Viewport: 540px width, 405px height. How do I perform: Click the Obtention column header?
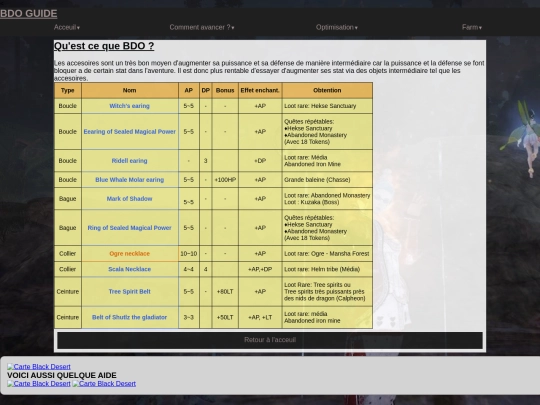(x=327, y=91)
